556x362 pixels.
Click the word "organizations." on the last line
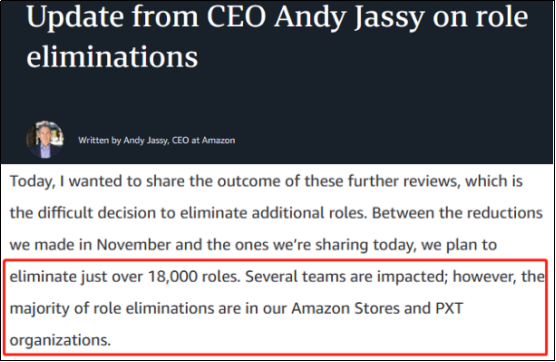60,340
